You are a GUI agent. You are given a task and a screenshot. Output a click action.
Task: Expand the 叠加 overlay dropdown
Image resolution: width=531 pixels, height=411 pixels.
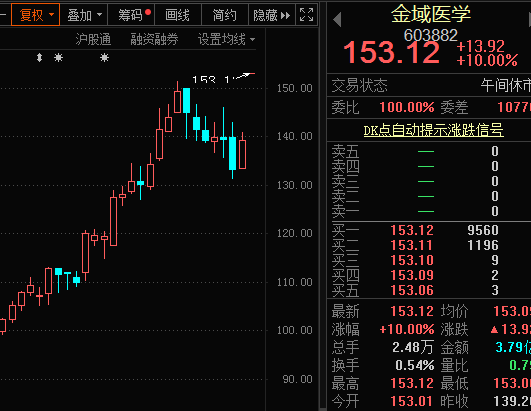[x=84, y=15]
